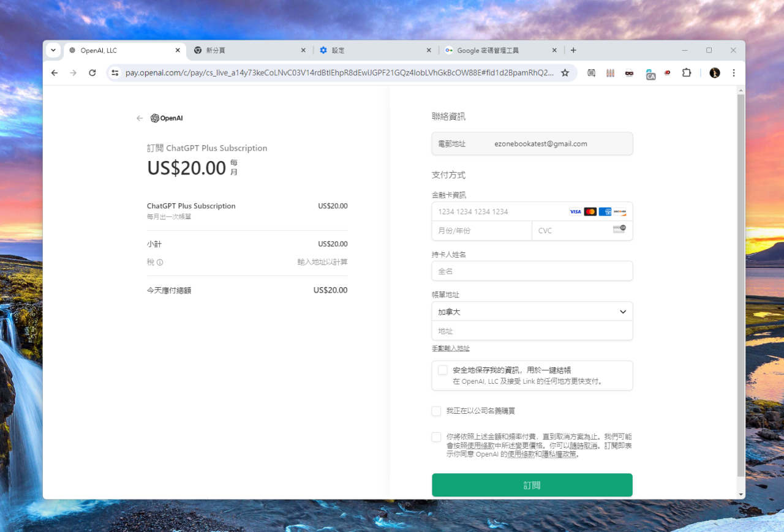Enable 安全地保存我的資訊 checkbox
Image resolution: width=784 pixels, height=532 pixels.
click(x=443, y=369)
